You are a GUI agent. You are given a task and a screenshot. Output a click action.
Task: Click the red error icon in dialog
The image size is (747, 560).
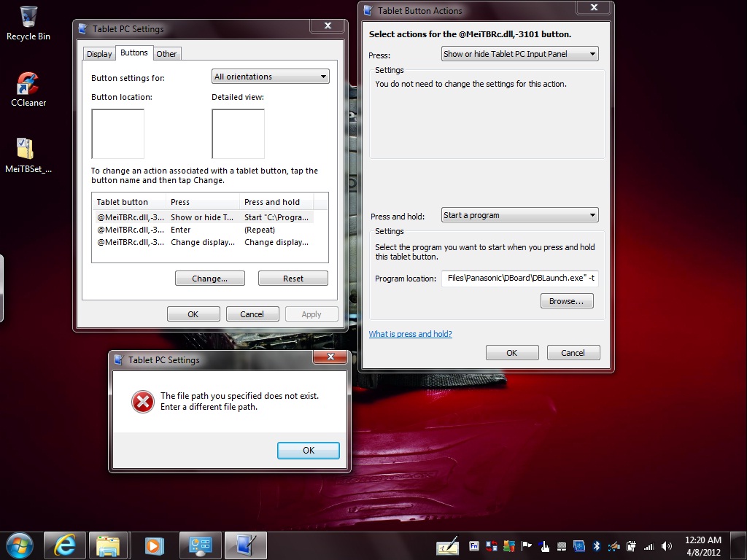[x=143, y=402]
